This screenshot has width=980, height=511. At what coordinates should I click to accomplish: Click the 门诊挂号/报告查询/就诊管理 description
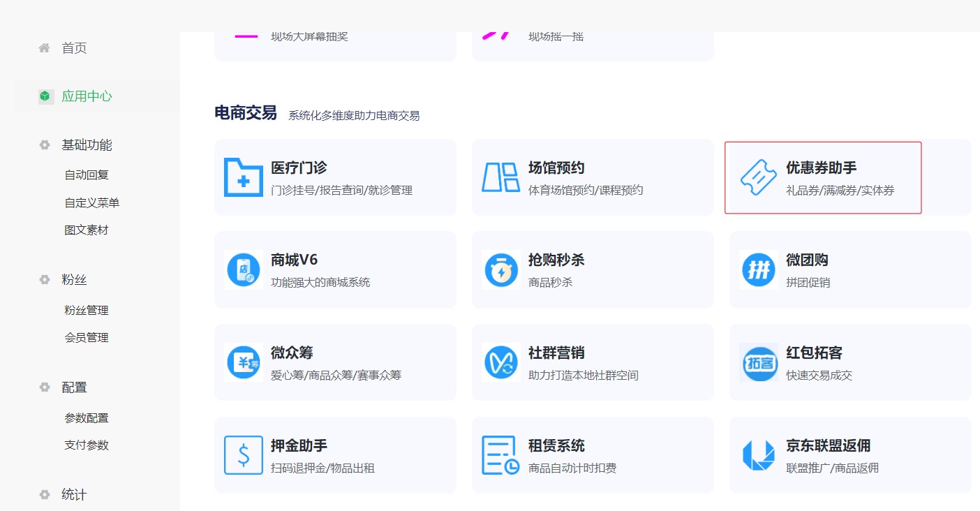tap(341, 190)
